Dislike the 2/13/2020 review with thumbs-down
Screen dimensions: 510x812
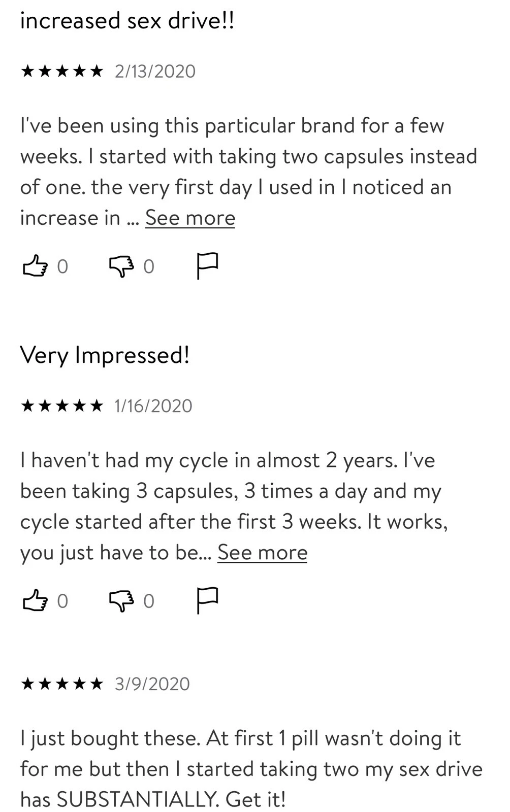click(122, 266)
